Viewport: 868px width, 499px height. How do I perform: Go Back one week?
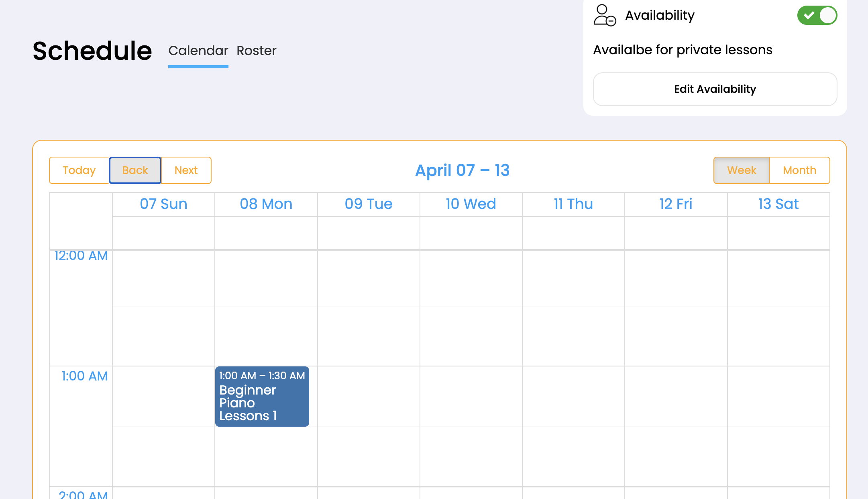pos(135,170)
